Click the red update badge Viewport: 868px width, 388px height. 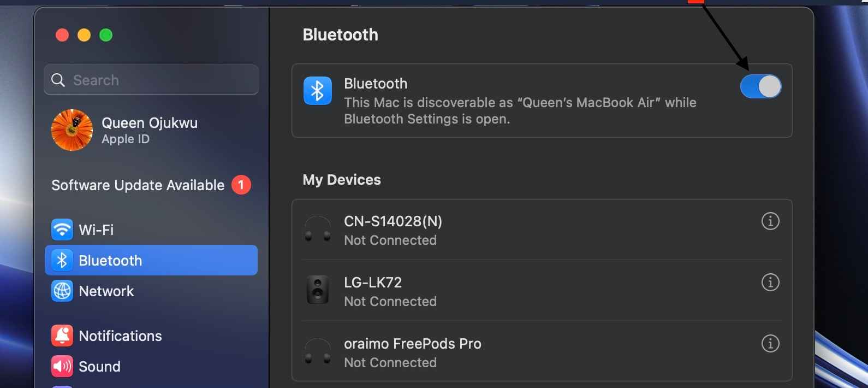(241, 185)
